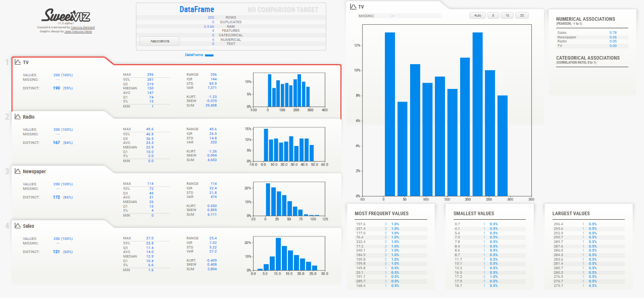Switch the histogram to 15 bins
Image resolution: width=644 pixels, height=298 pixels.
pos(508,15)
